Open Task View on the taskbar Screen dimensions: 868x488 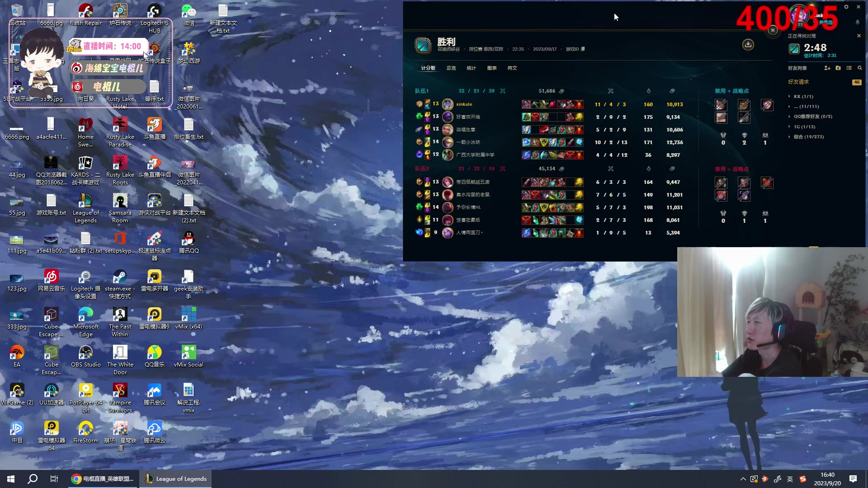[x=54, y=479]
